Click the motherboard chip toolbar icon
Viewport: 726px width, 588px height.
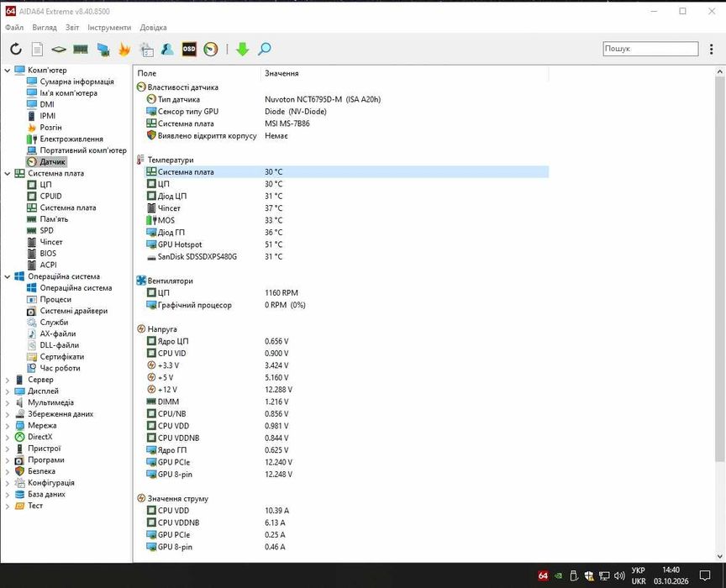click(59, 49)
